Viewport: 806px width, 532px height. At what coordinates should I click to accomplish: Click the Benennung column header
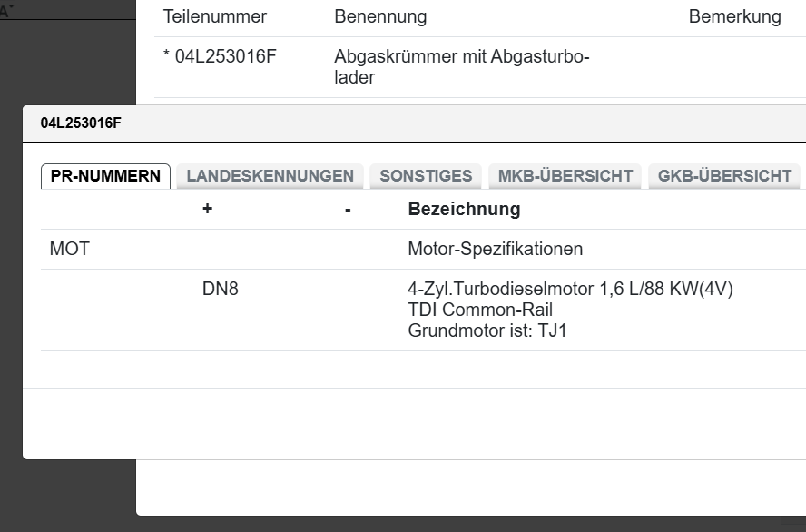pyautogui.click(x=380, y=16)
